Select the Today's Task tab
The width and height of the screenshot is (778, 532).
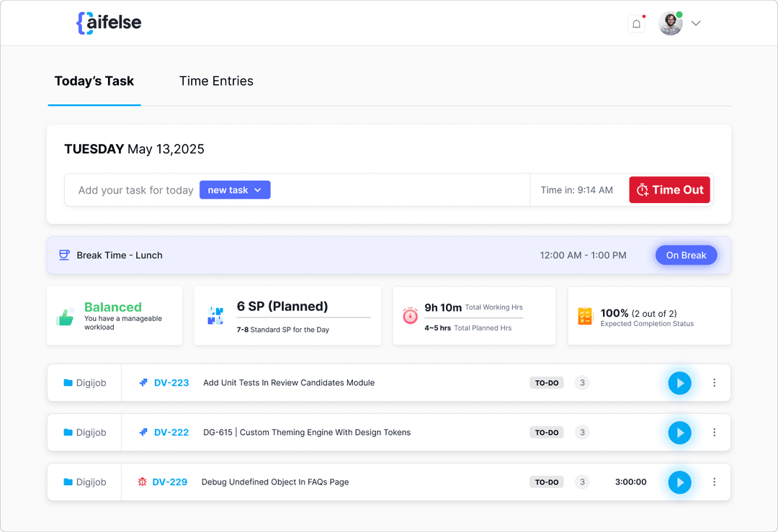[x=94, y=81]
